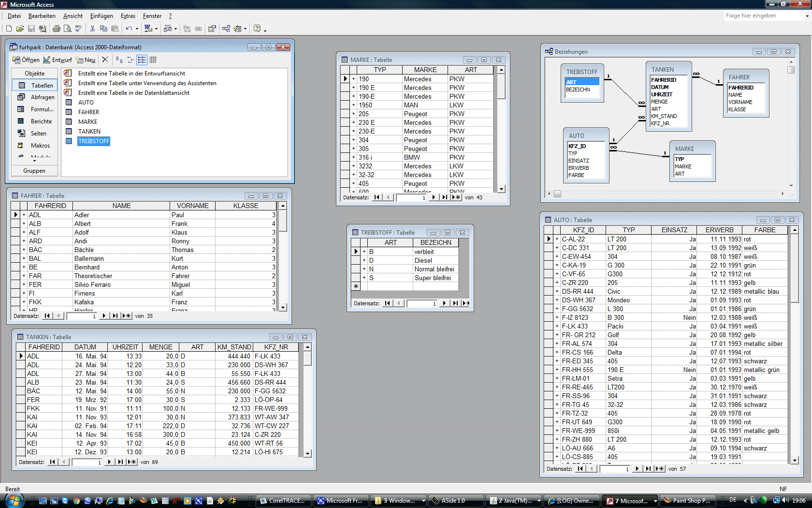Expand the Mercedes 190 row in MARKE
The image size is (812, 508).
coord(353,79)
